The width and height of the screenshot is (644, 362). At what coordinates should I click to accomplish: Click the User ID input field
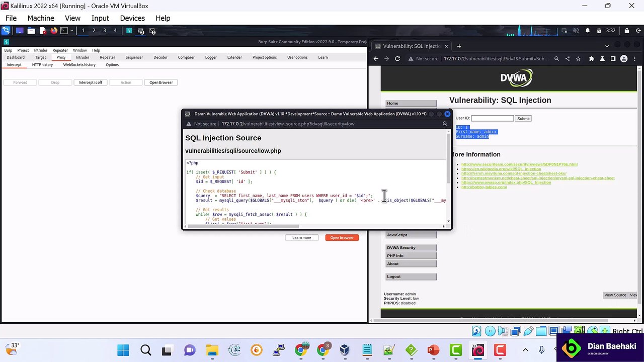point(492,118)
